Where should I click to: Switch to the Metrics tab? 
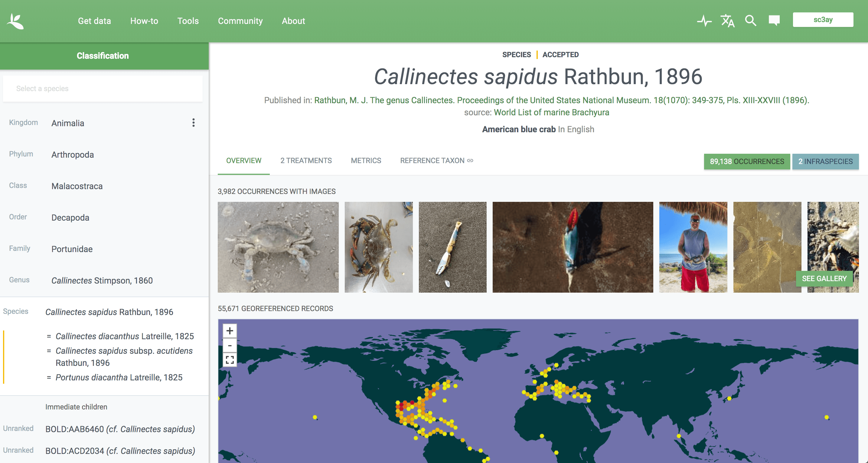click(366, 161)
